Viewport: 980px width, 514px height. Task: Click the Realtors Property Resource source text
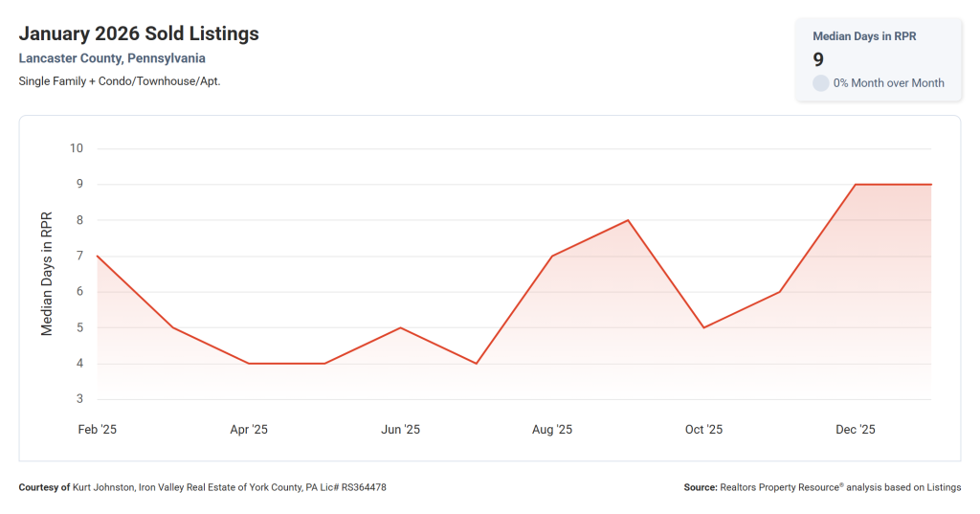click(x=840, y=487)
